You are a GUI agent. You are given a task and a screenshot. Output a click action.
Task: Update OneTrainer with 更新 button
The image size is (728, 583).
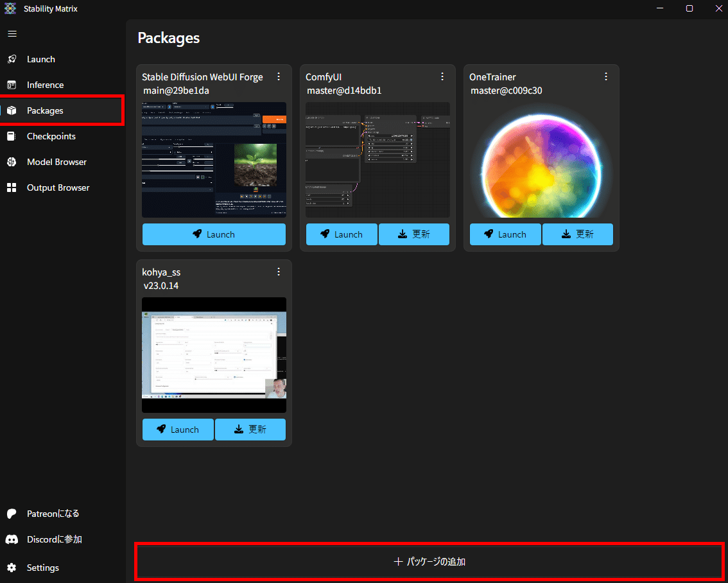tap(578, 234)
